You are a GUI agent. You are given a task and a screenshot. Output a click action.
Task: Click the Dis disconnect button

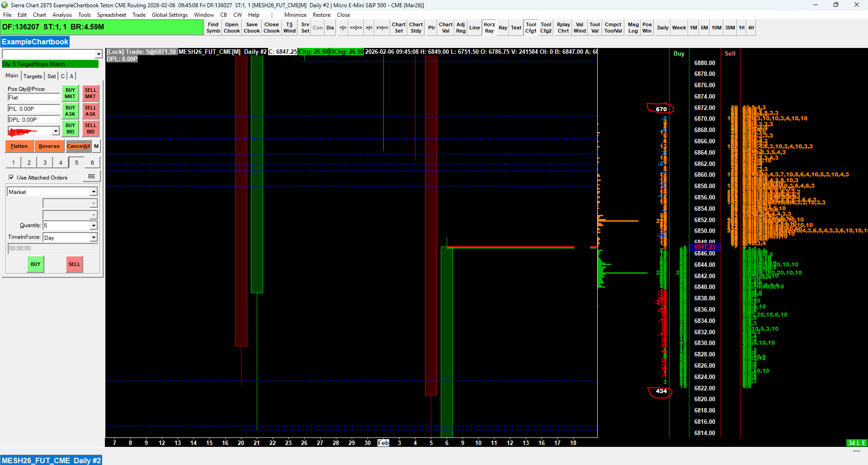330,28
